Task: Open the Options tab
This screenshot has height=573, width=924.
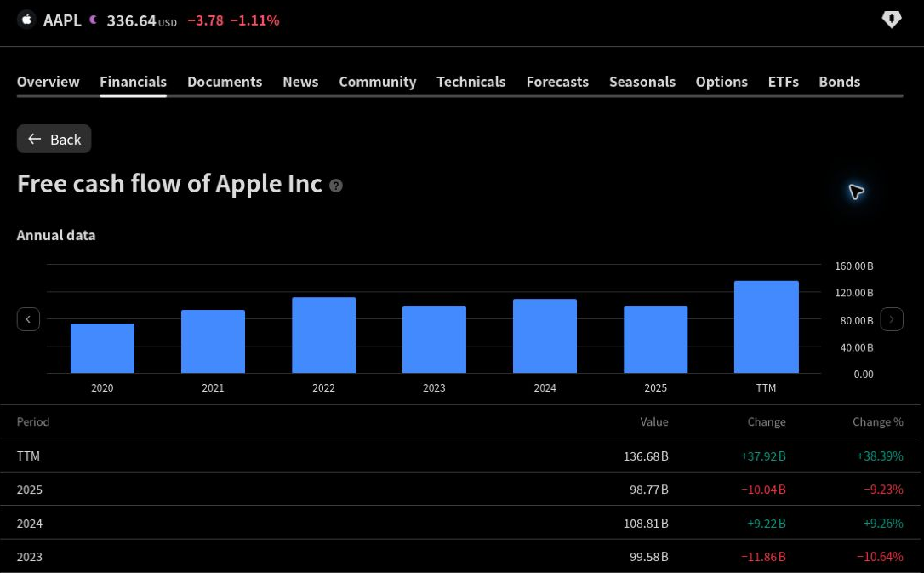Action: coord(722,82)
